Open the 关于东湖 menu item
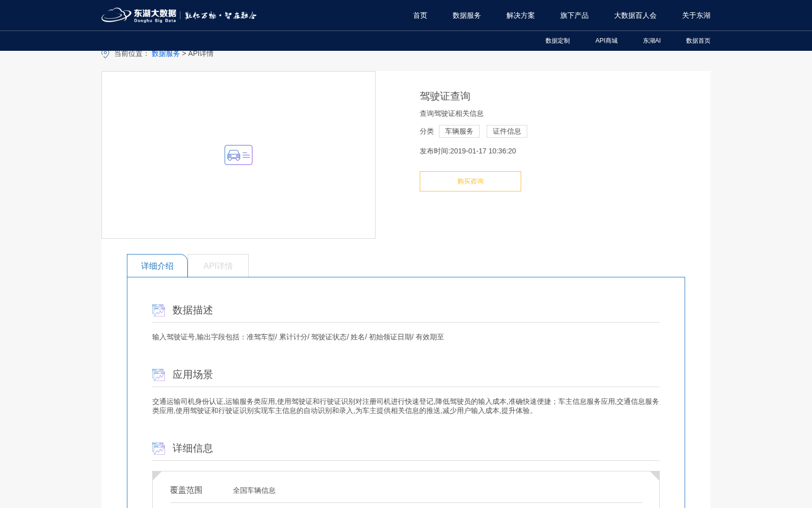Screen dimensions: 812x508 tap(696, 15)
